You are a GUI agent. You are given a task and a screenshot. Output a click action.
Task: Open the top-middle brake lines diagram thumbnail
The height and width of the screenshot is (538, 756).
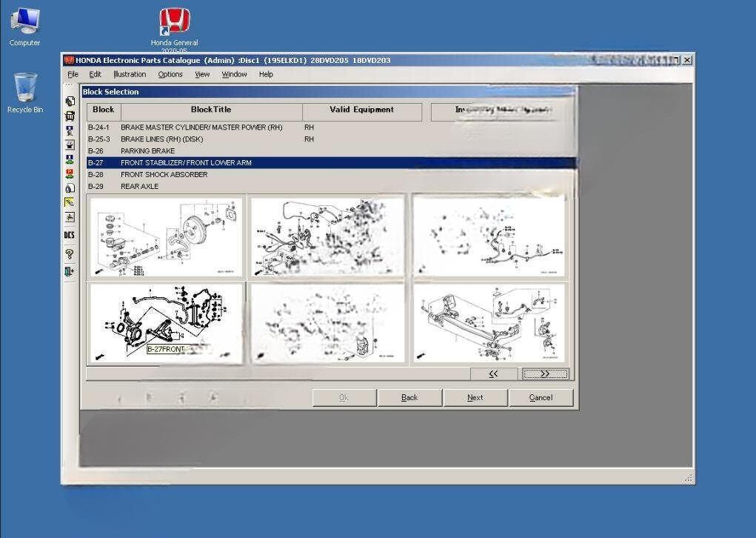point(327,237)
